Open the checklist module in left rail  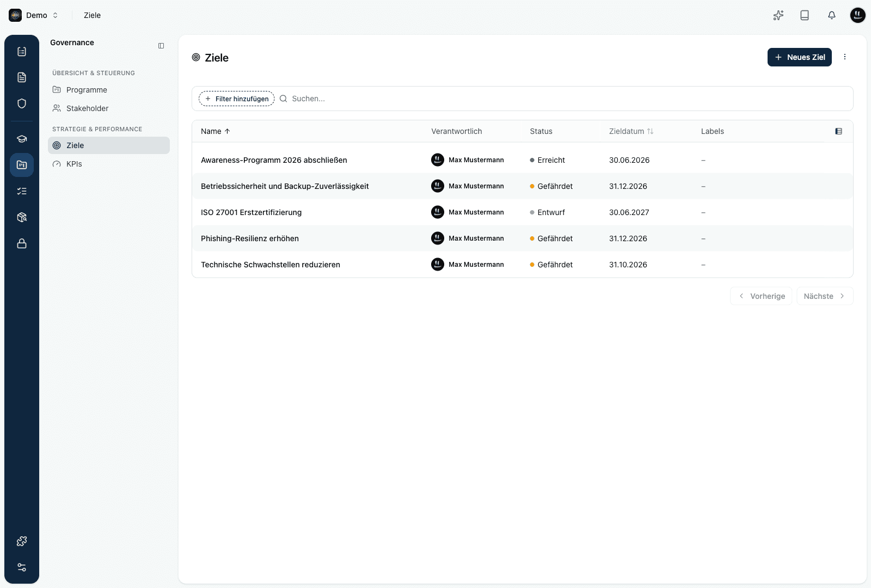click(22, 51)
